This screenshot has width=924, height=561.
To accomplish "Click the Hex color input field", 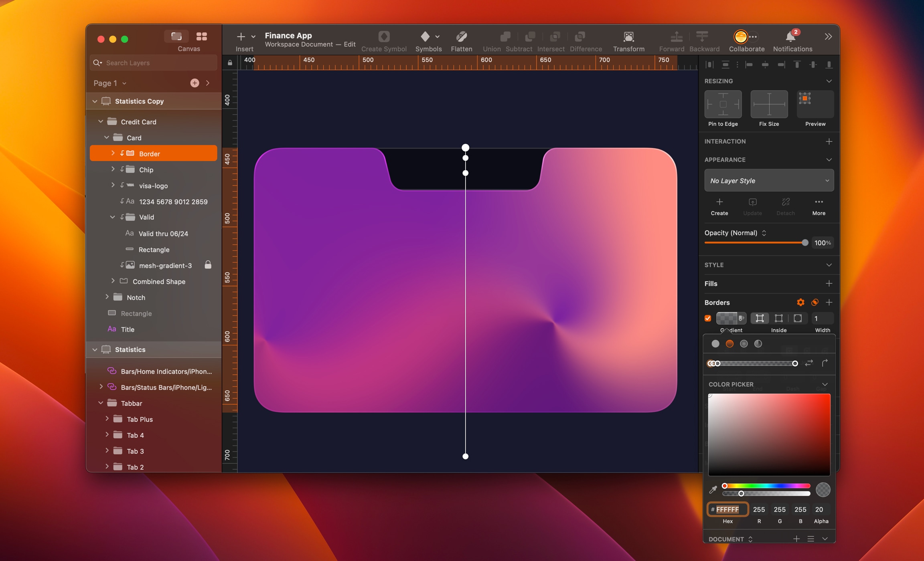I will click(728, 509).
